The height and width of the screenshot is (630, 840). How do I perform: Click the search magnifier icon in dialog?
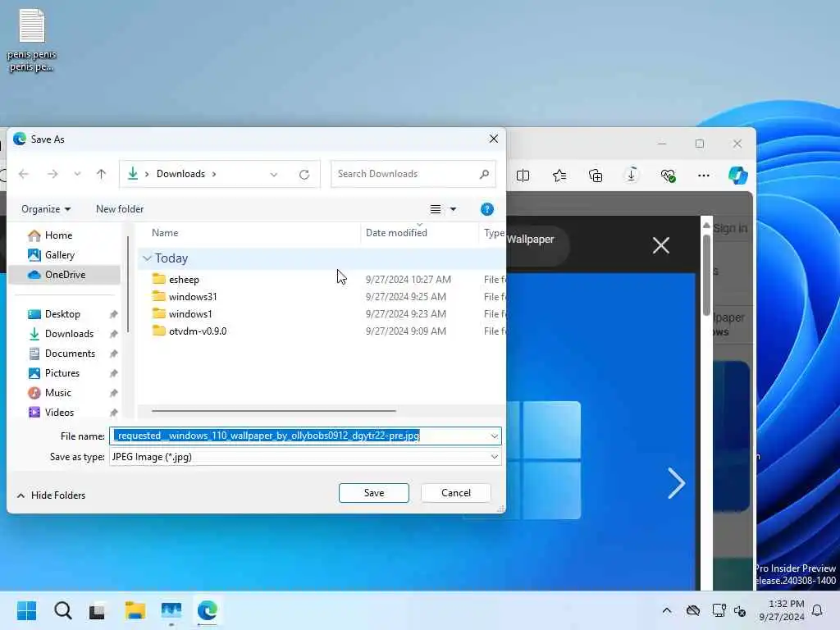coord(484,174)
